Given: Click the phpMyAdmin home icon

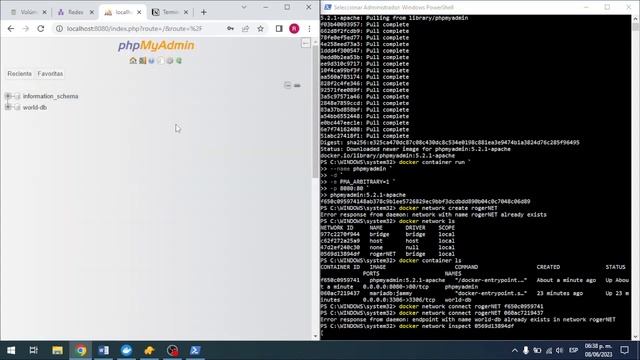Looking at the screenshot, I should click(x=133, y=61).
